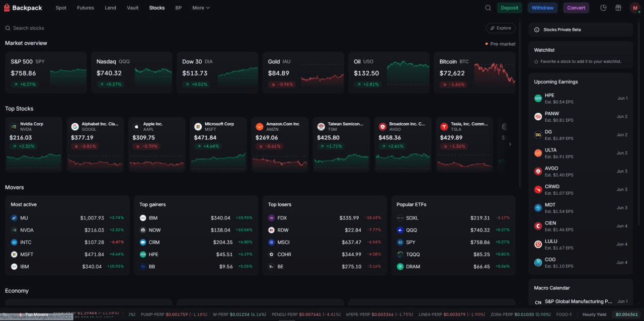Viewport: 644px width, 321px height.
Task: Open the Dow 30 DIA market card
Action: pyautogui.click(x=217, y=72)
